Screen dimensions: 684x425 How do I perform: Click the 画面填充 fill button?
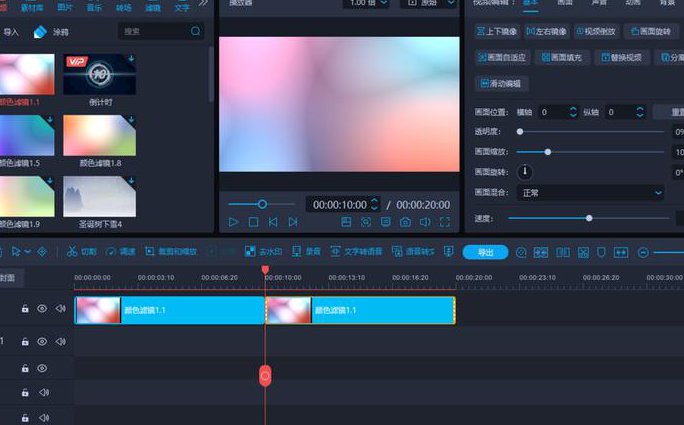562,57
